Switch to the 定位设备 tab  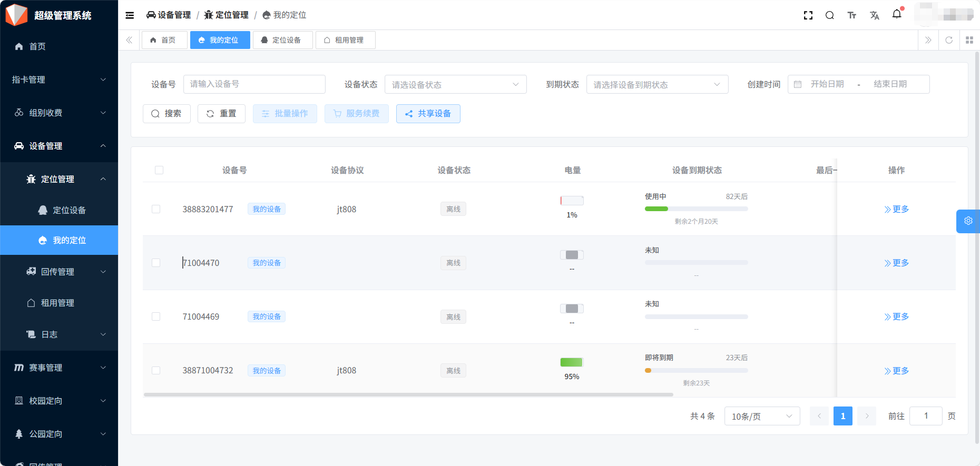point(282,40)
